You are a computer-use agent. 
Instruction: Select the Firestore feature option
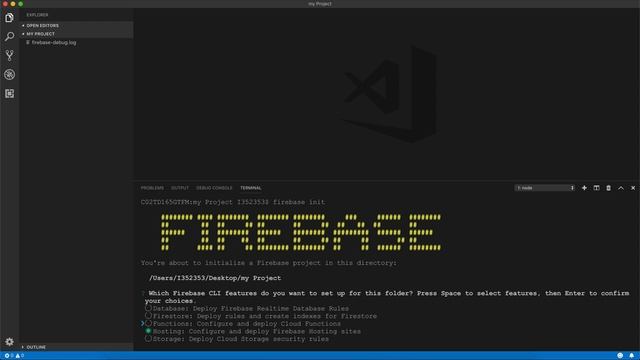tap(261, 316)
